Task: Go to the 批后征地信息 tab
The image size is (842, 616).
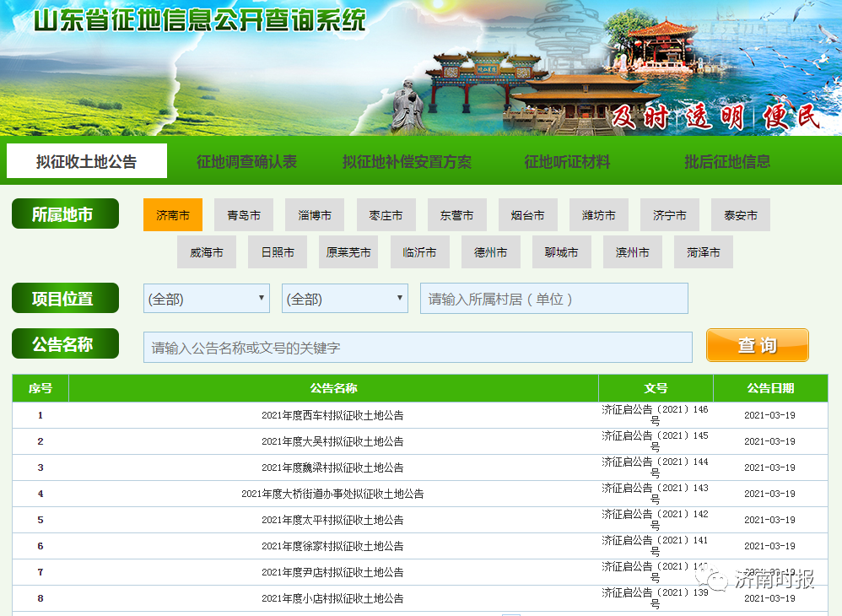Action: click(x=727, y=162)
